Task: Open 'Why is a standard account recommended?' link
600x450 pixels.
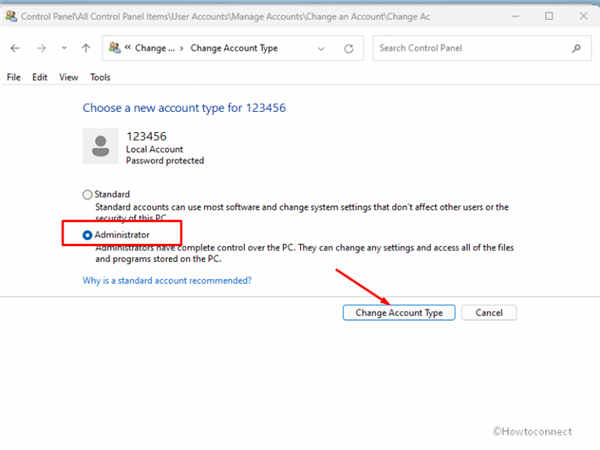Action: [167, 281]
